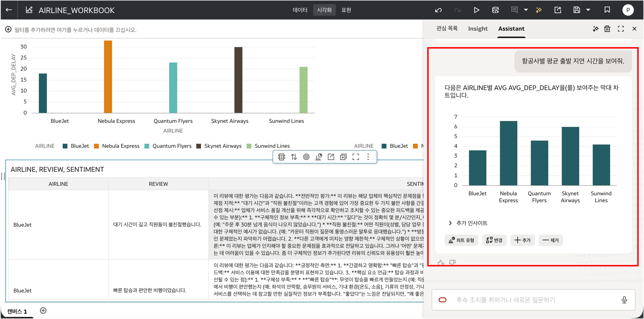The image size is (644, 319).
Task: Give a thumbs down to the response
Action: [452, 263]
